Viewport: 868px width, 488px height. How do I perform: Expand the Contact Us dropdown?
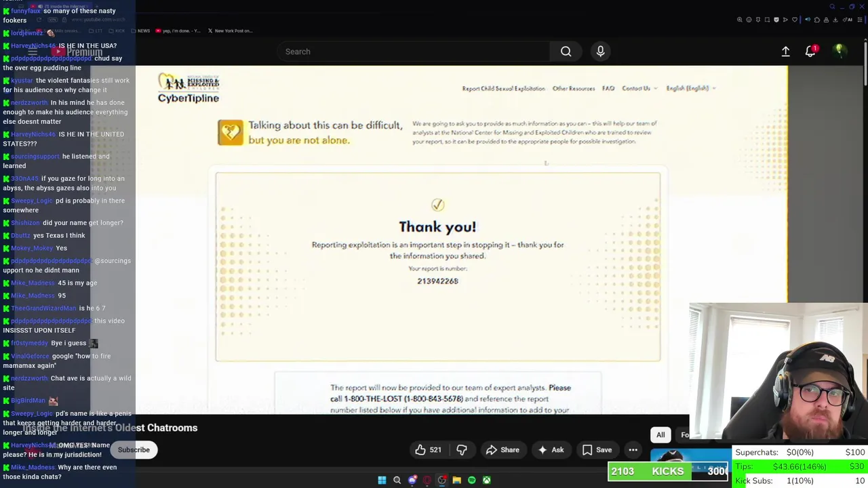pos(639,88)
